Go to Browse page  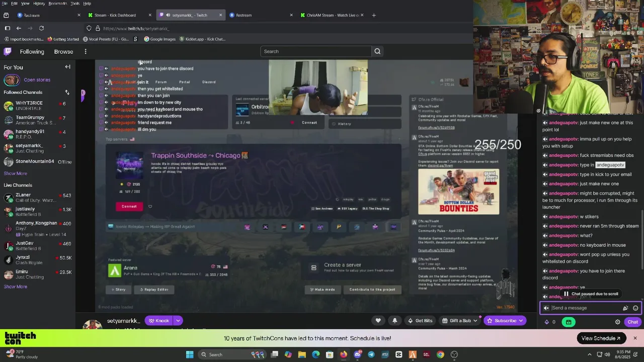[x=63, y=51]
